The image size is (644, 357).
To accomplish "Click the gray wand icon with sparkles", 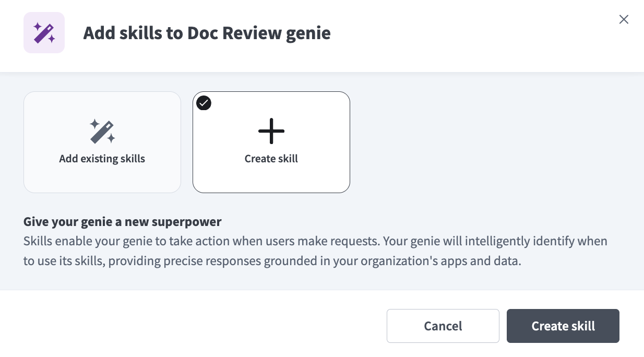I will tap(102, 131).
